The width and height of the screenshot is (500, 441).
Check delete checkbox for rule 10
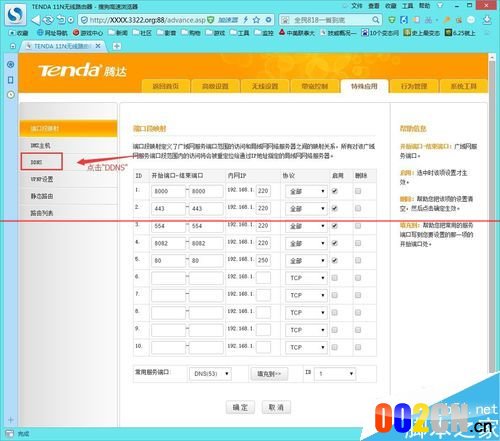coord(358,347)
